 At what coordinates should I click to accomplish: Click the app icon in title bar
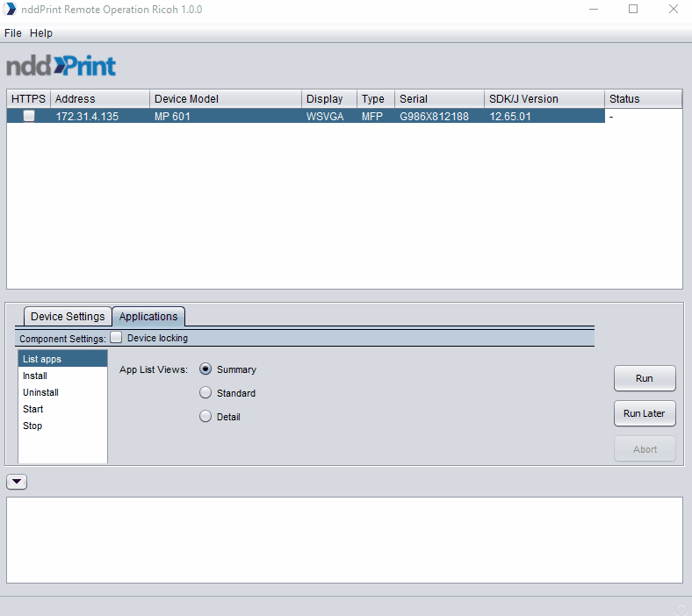click(x=11, y=10)
